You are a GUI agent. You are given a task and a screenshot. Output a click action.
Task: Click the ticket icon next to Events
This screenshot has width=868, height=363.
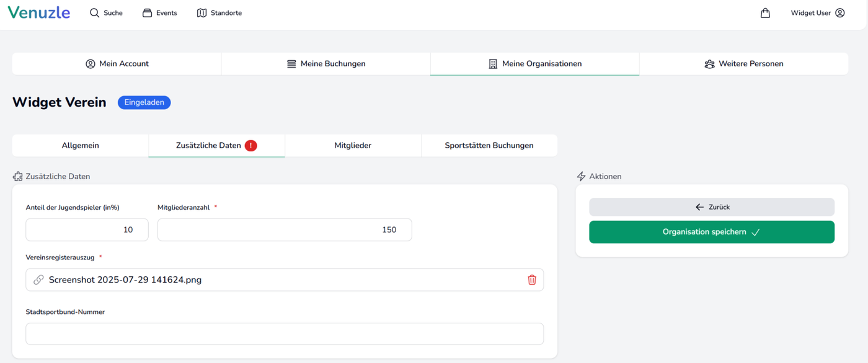(147, 12)
